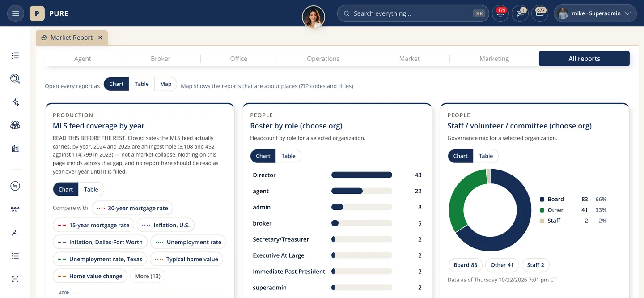Set every report to open as Chart
Screen dimensions: 644x298
pyautogui.click(x=116, y=84)
